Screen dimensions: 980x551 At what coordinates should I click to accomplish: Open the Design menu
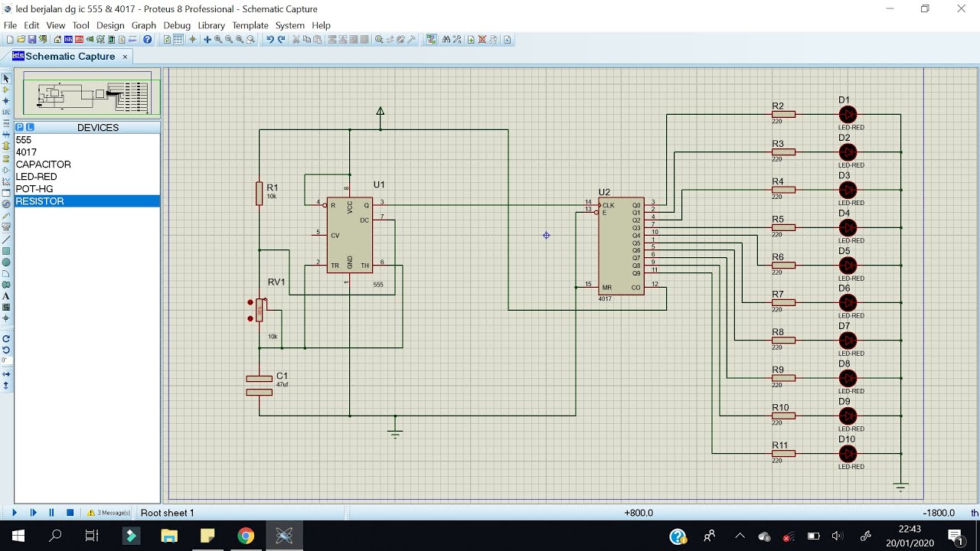[x=110, y=25]
